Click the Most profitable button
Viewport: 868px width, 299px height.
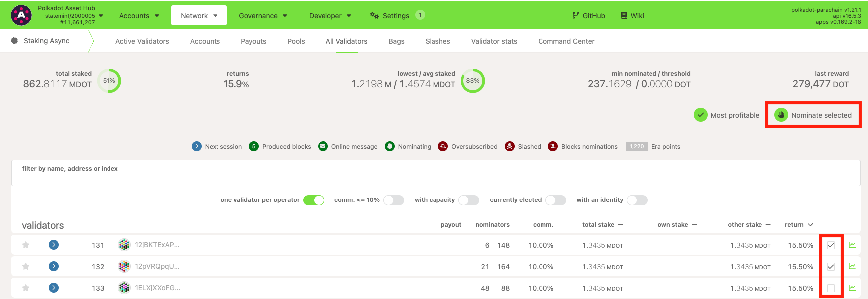727,115
